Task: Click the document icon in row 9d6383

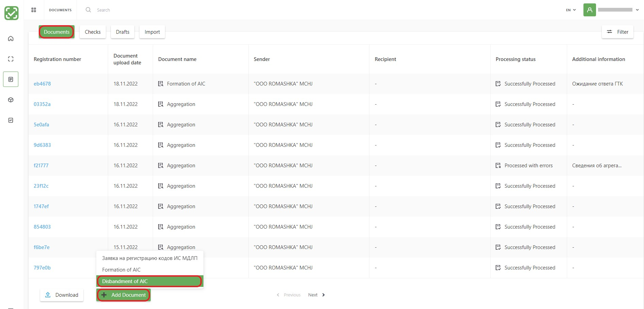Action: [161, 145]
